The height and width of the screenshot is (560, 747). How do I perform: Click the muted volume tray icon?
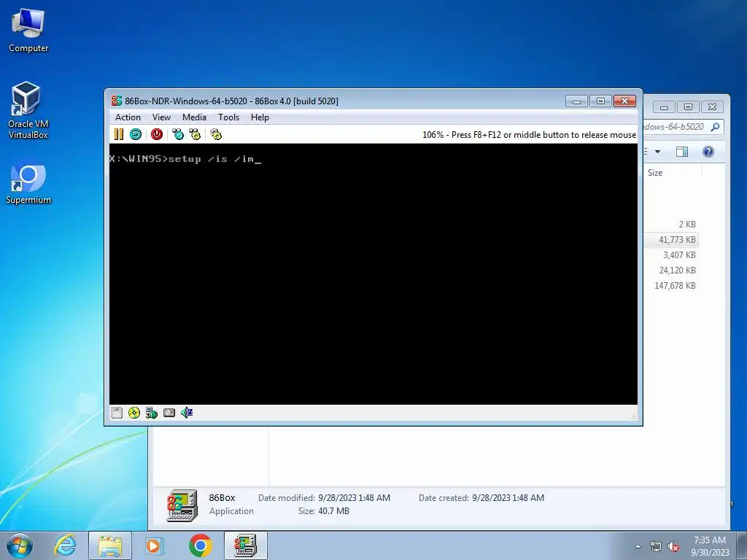pos(673,547)
